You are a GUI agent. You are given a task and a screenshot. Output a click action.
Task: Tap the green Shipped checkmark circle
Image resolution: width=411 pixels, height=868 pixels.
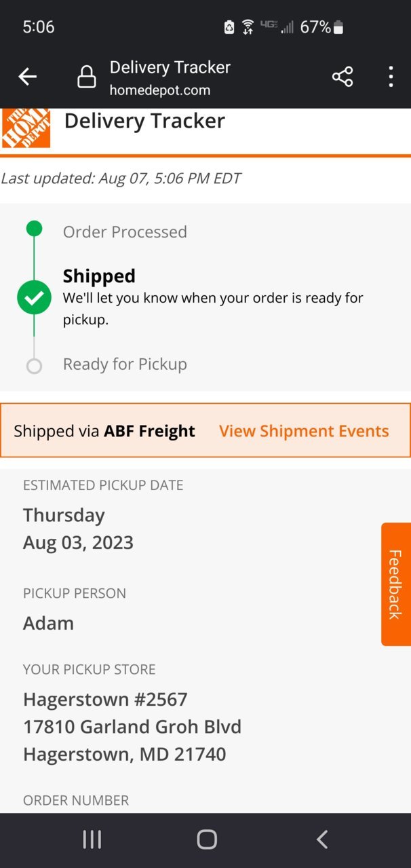(x=34, y=297)
